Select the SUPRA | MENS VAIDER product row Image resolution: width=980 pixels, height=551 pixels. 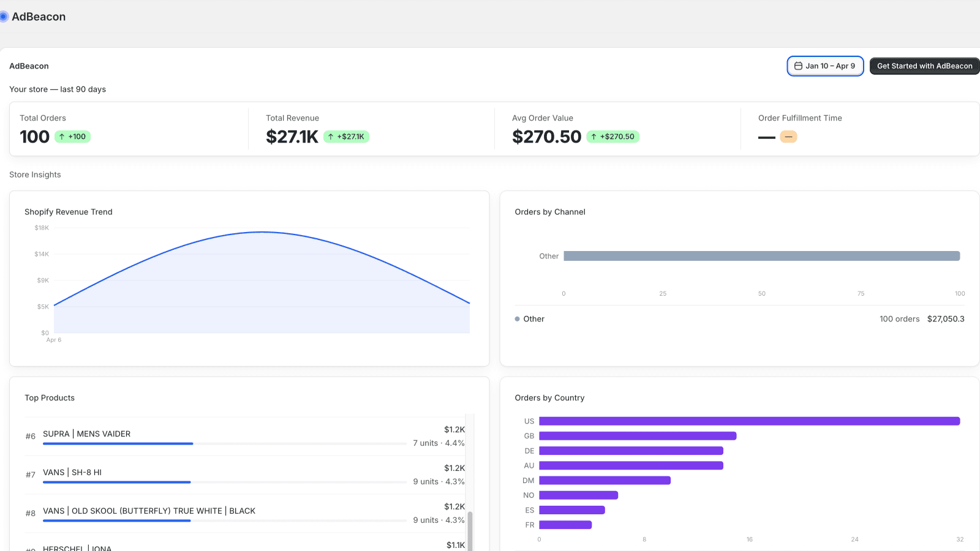(245, 436)
